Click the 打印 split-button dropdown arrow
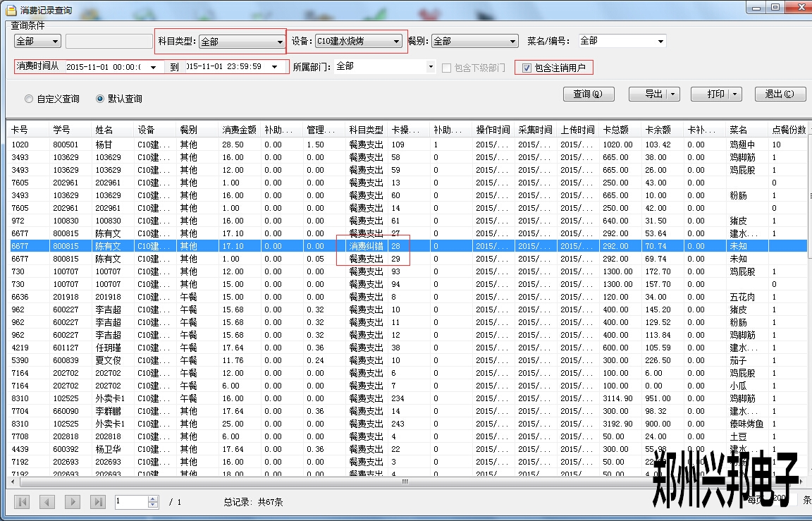 735,94
